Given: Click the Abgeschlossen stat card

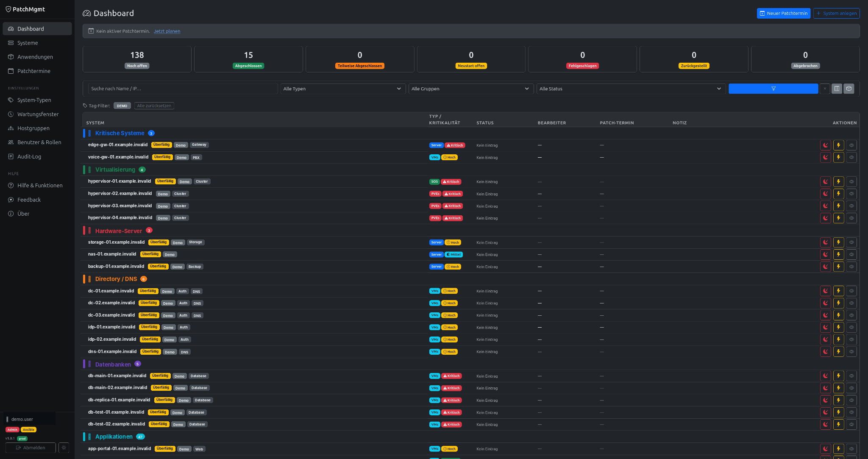Looking at the screenshot, I should click(248, 59).
